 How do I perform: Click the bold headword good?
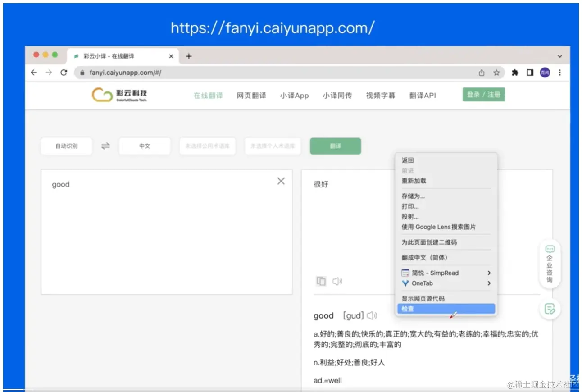323,316
